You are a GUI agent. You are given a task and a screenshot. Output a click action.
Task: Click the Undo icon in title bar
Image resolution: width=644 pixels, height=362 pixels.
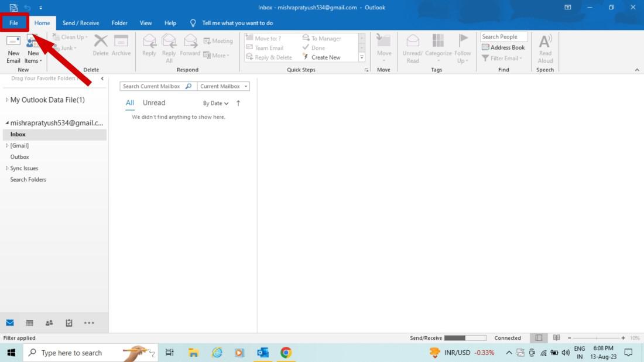tap(28, 8)
